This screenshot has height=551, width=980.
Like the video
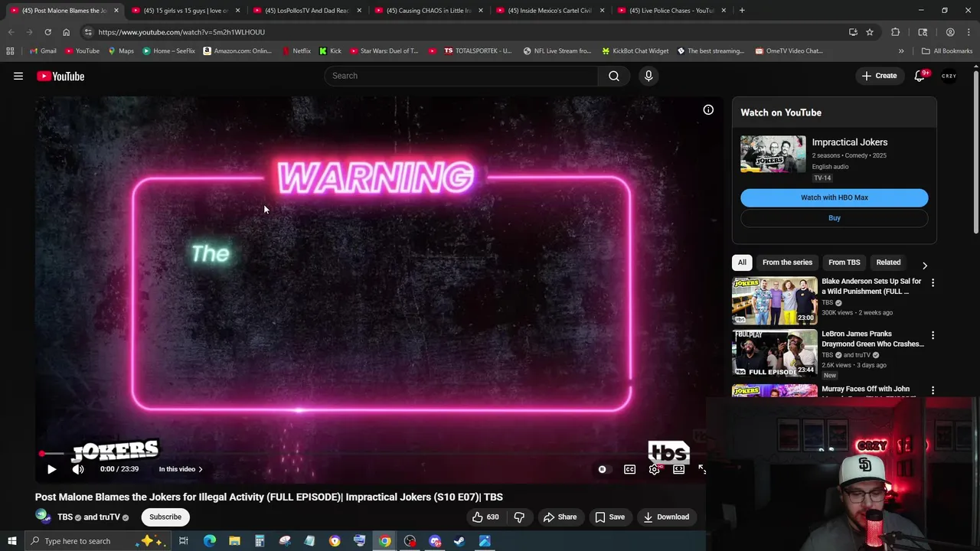coord(485,517)
